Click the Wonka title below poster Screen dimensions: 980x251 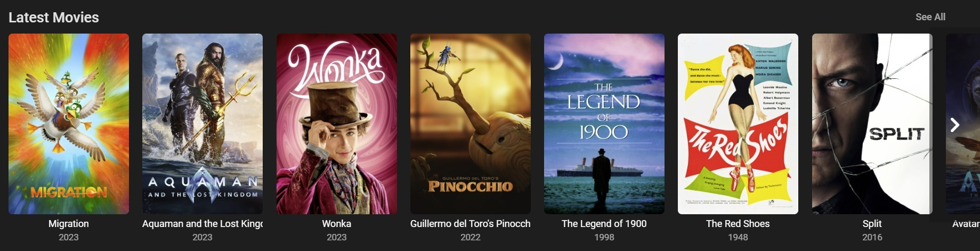coord(337,224)
